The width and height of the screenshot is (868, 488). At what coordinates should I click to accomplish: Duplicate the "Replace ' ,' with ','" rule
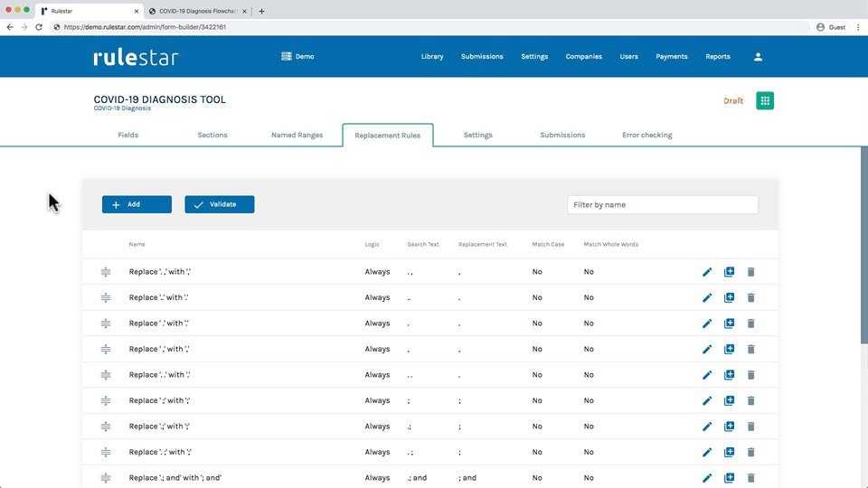click(x=729, y=349)
